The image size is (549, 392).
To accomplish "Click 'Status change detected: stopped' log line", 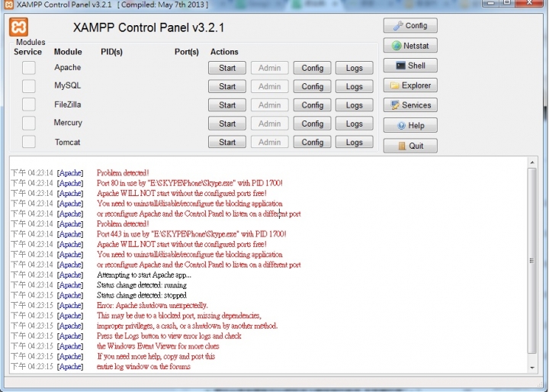I will [142, 295].
